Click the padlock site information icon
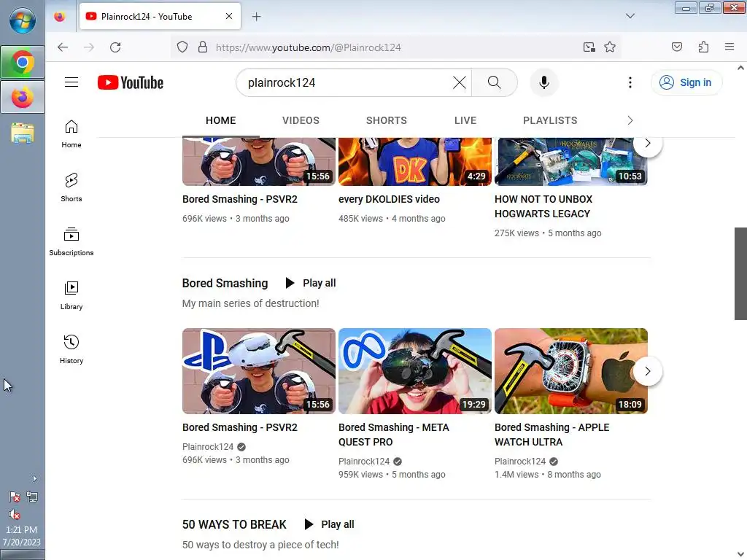 tap(203, 47)
